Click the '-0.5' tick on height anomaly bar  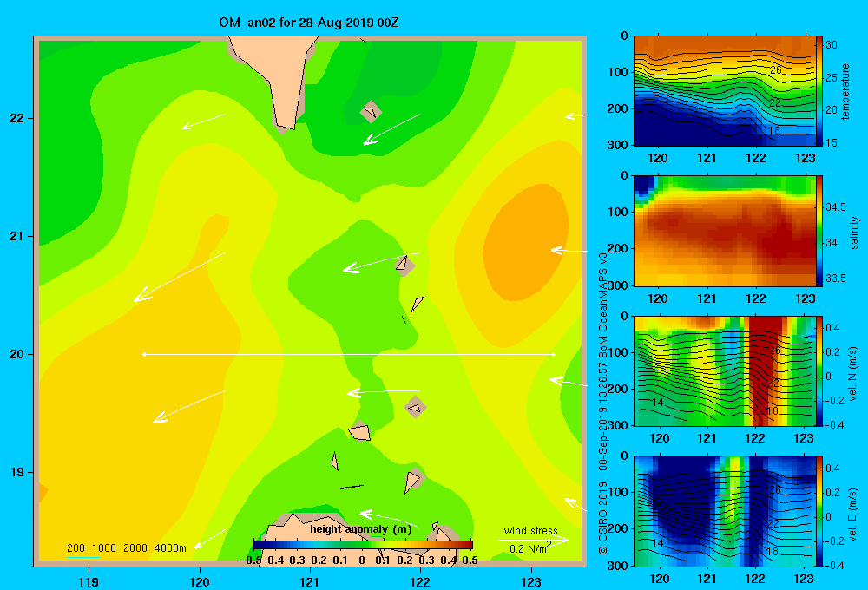point(253,560)
